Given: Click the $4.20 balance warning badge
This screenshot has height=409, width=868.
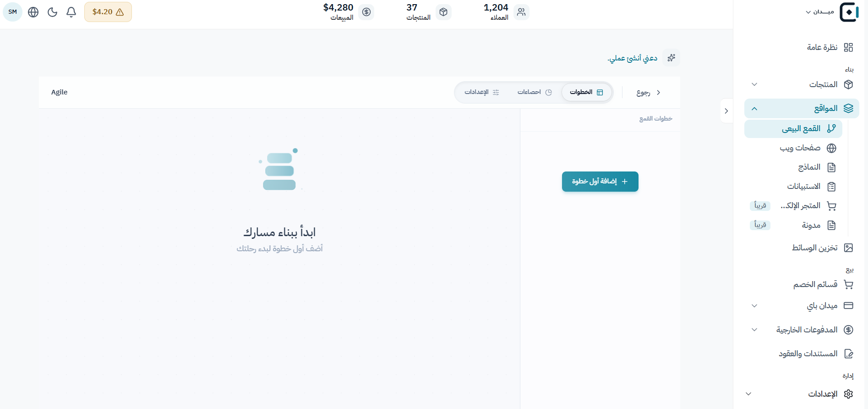Looking at the screenshot, I should click(108, 12).
